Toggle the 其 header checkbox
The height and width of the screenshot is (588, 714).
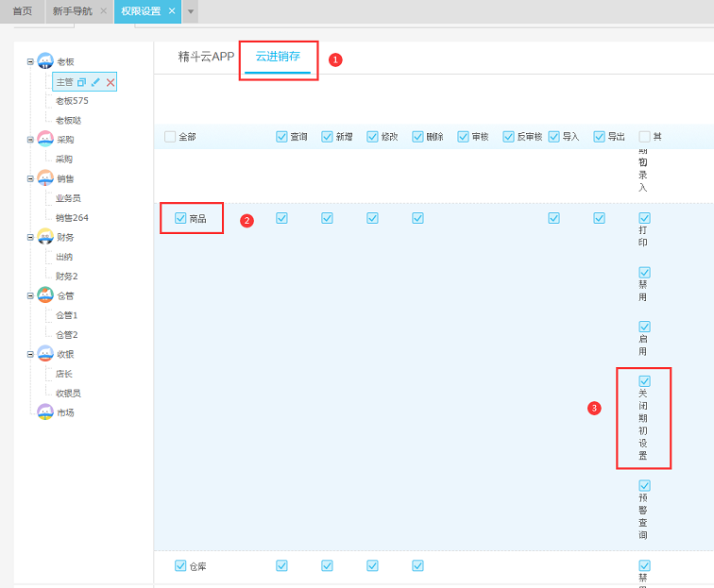[644, 137]
